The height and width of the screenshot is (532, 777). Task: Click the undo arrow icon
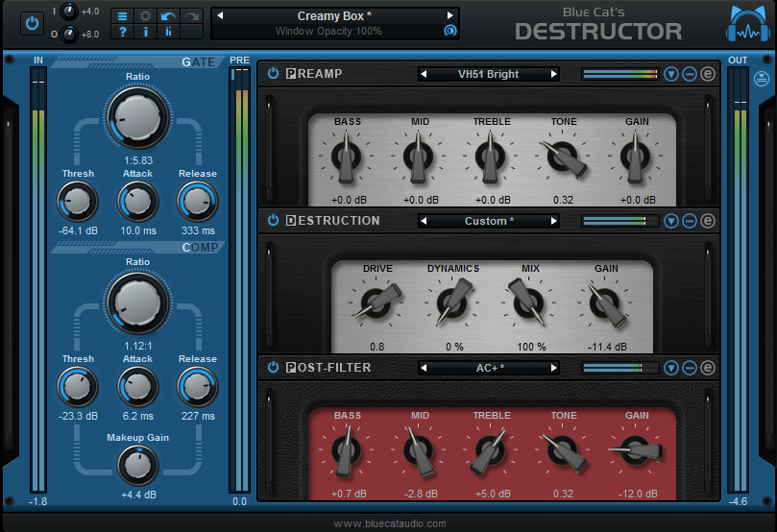[x=168, y=16]
